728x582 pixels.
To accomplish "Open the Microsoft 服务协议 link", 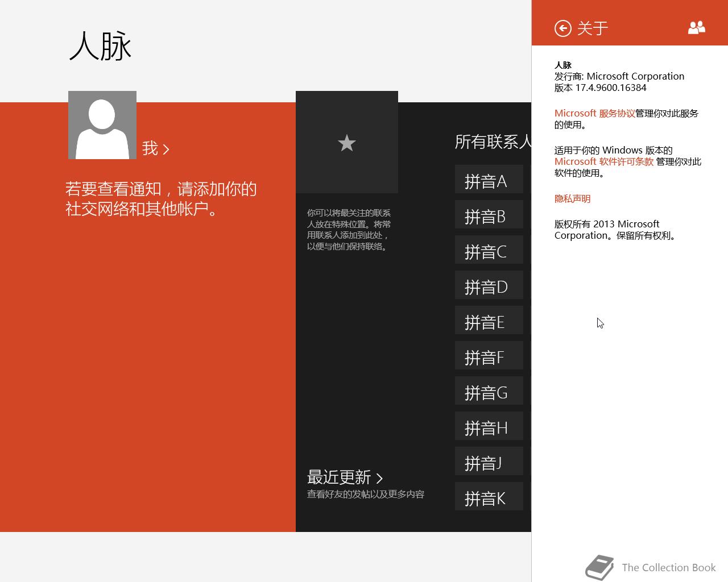I will pos(595,113).
